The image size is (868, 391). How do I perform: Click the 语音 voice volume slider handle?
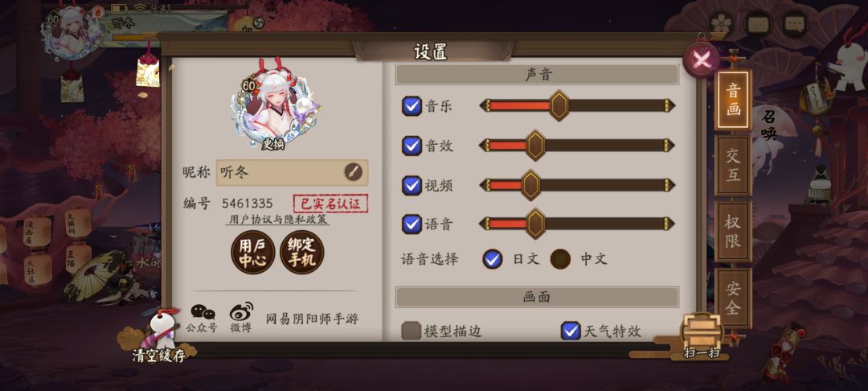[535, 224]
